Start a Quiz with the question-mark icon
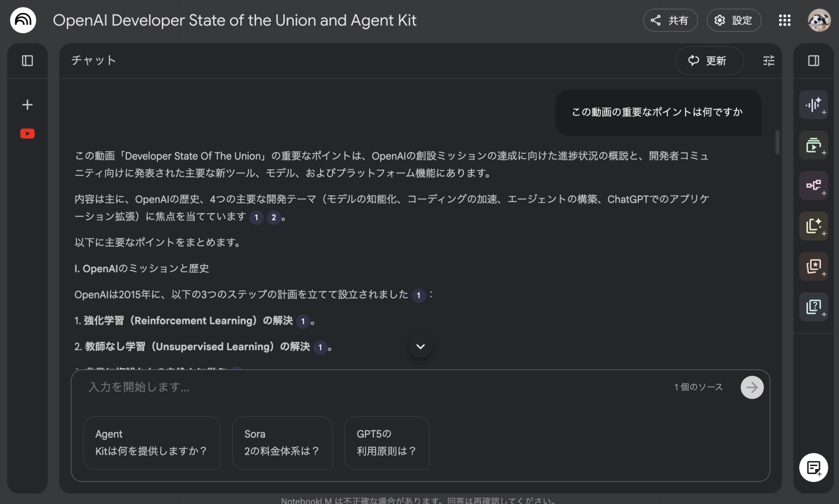This screenshot has height=504, width=839. tap(814, 306)
